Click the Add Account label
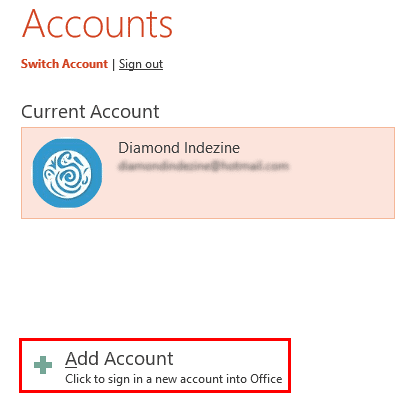 119,359
